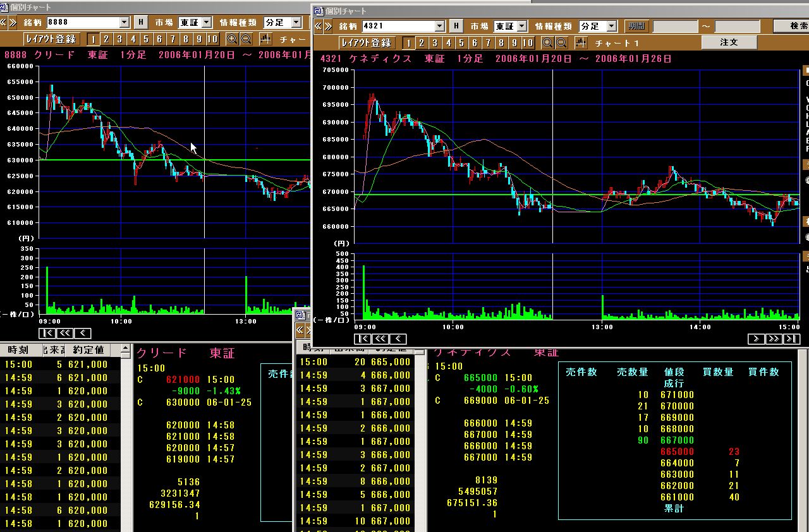The image size is (809, 532).
Task: Jump to chart start in 4321 window
Action: (x=362, y=339)
